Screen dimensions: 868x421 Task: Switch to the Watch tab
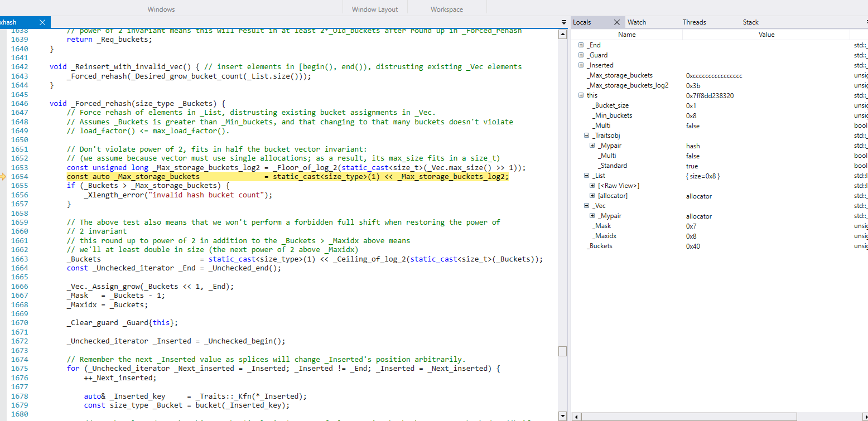[636, 22]
